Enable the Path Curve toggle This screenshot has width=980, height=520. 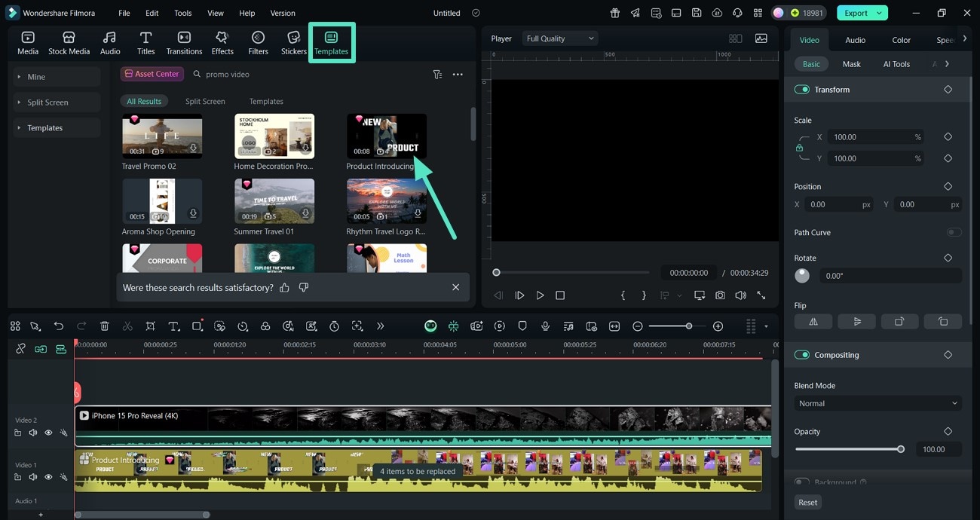coord(954,232)
